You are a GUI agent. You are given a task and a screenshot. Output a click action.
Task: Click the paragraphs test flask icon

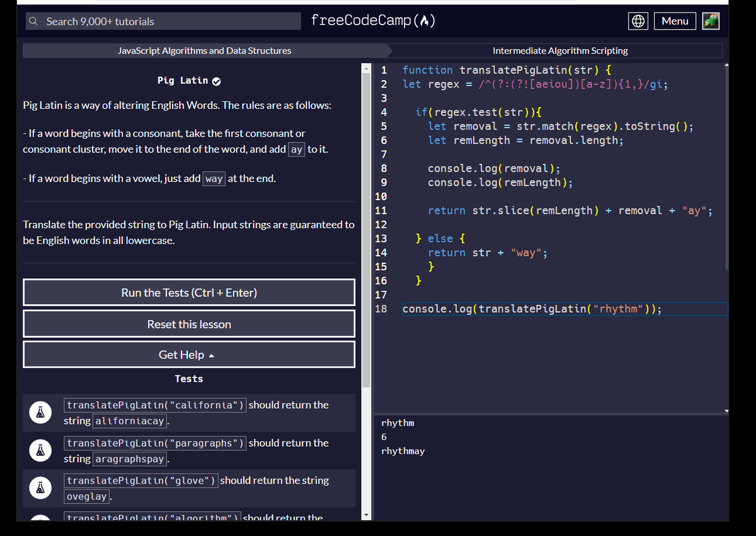[40, 450]
